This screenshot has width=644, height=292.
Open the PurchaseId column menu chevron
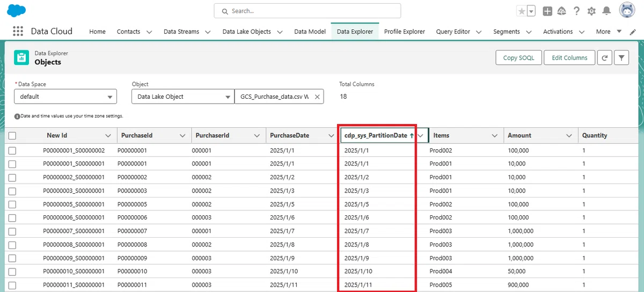[x=182, y=136]
